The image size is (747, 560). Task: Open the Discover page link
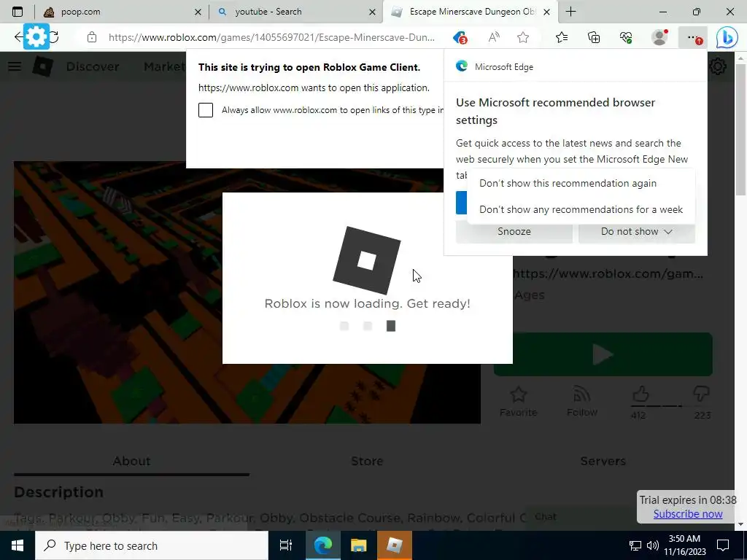pos(93,66)
